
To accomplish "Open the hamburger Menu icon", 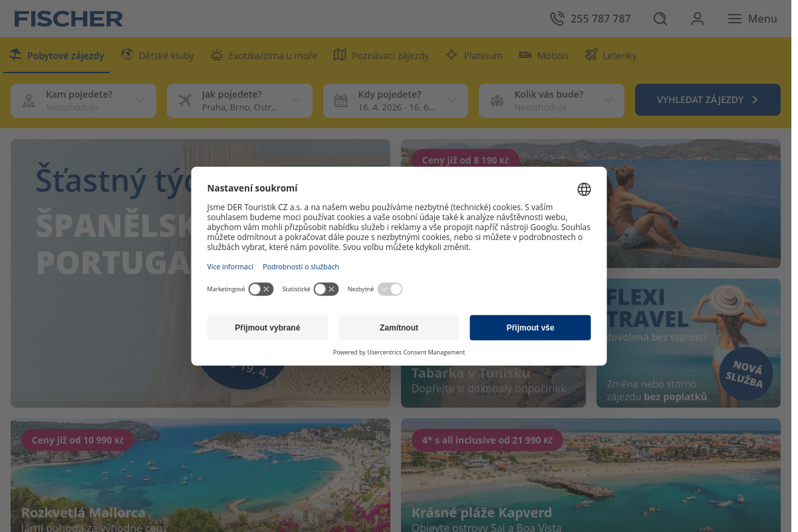I will tap(734, 19).
